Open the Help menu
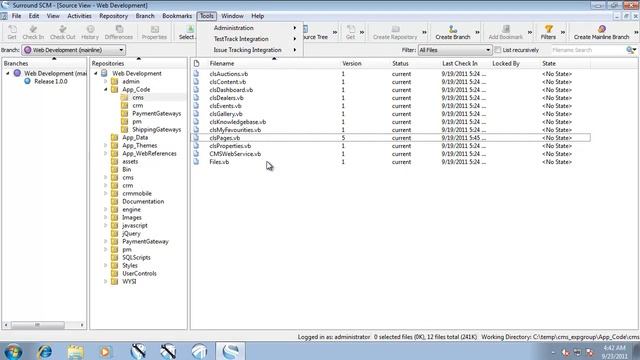The width and height of the screenshot is (640, 360). [258, 16]
